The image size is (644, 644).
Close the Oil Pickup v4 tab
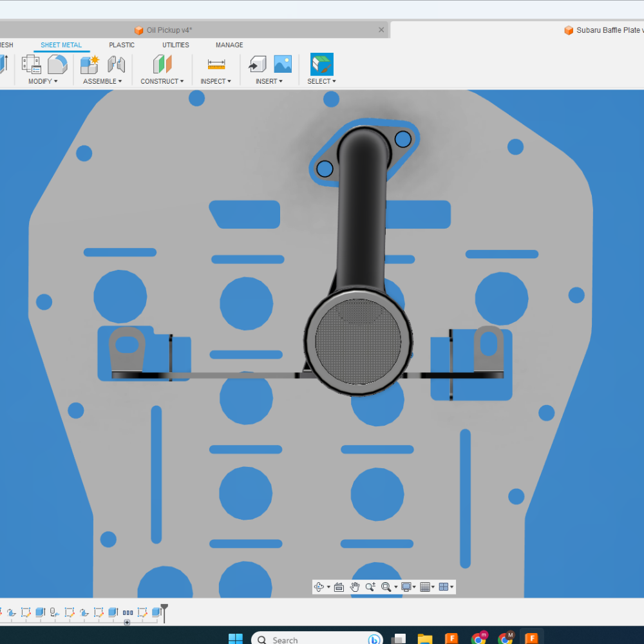click(x=381, y=30)
